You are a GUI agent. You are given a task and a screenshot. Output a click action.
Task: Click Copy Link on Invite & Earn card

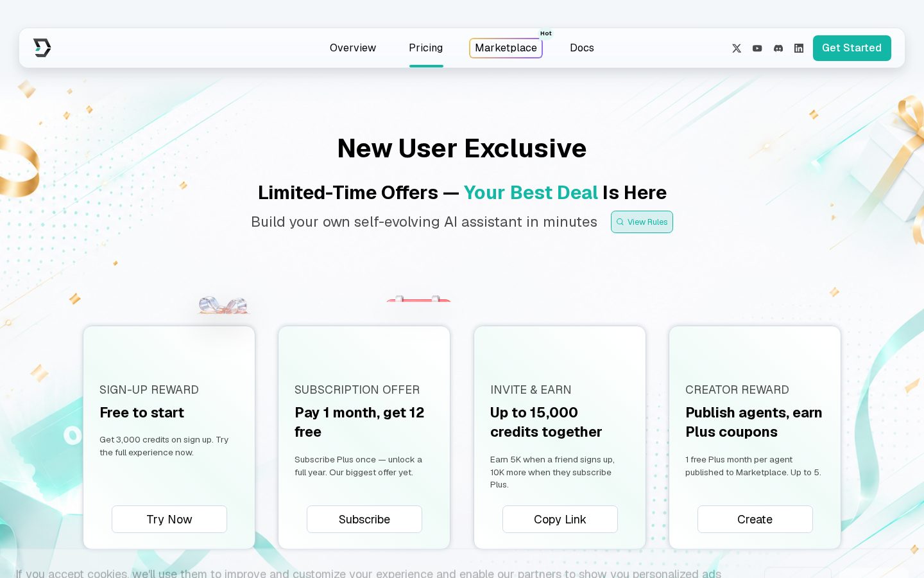coord(560,519)
